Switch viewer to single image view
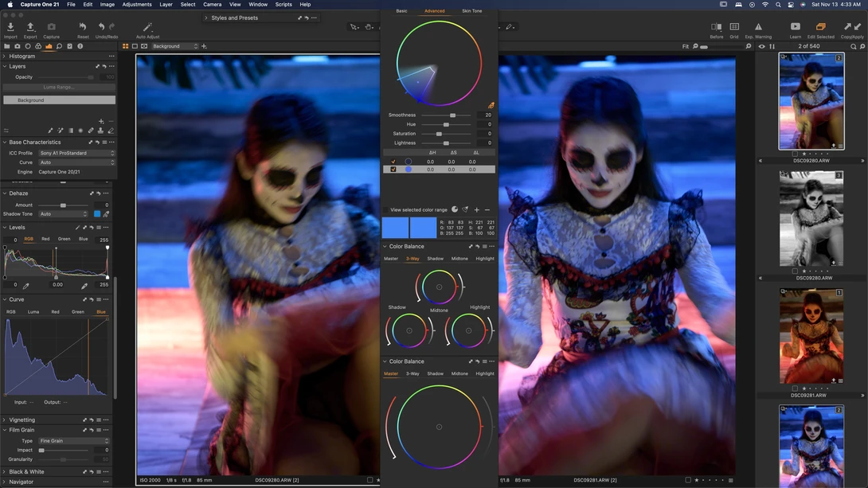Image resolution: width=868 pixels, height=488 pixels. [135, 46]
